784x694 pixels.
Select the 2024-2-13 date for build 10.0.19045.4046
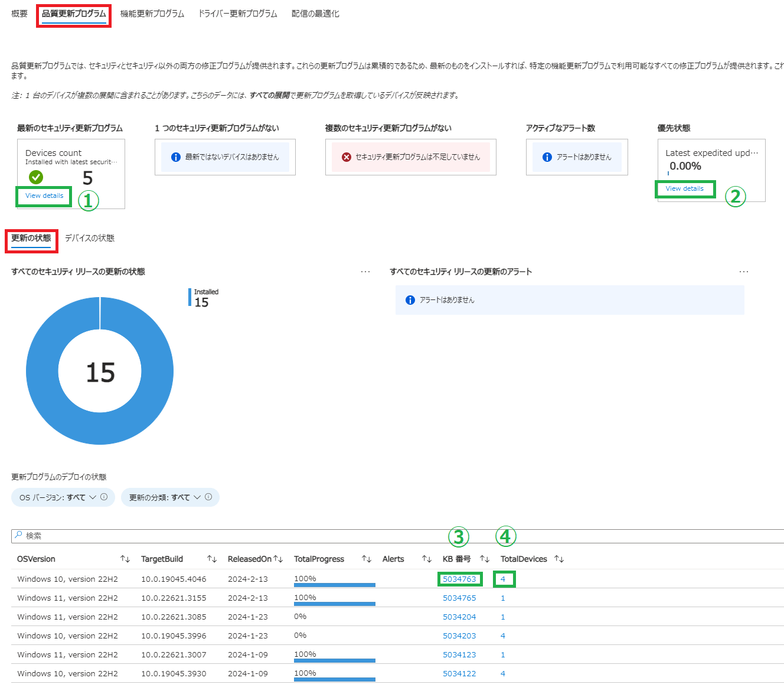(248, 579)
